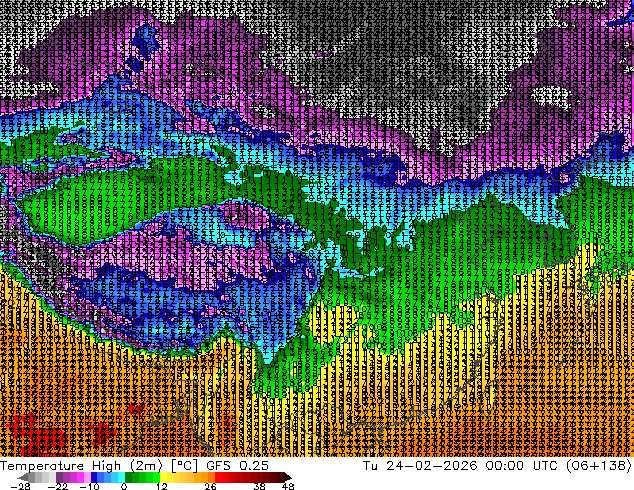Click the '0' legend value
The image size is (634, 490).
(x=124, y=486)
